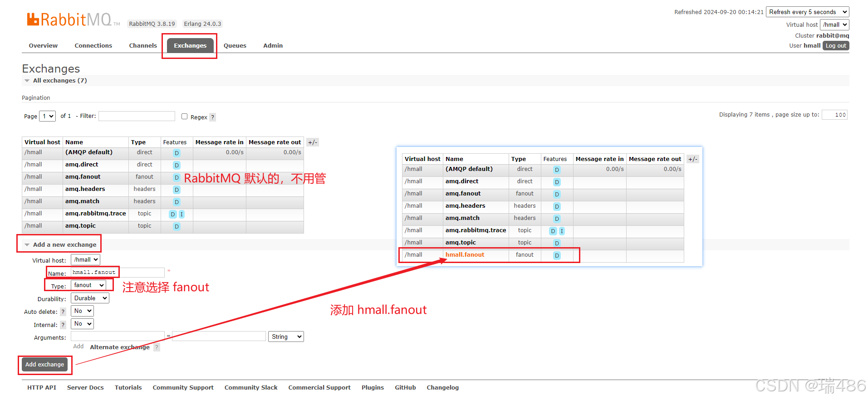Screen dimensions: 868x400
Task: Click the D feature badge for amq.topic
Action: [177, 226]
